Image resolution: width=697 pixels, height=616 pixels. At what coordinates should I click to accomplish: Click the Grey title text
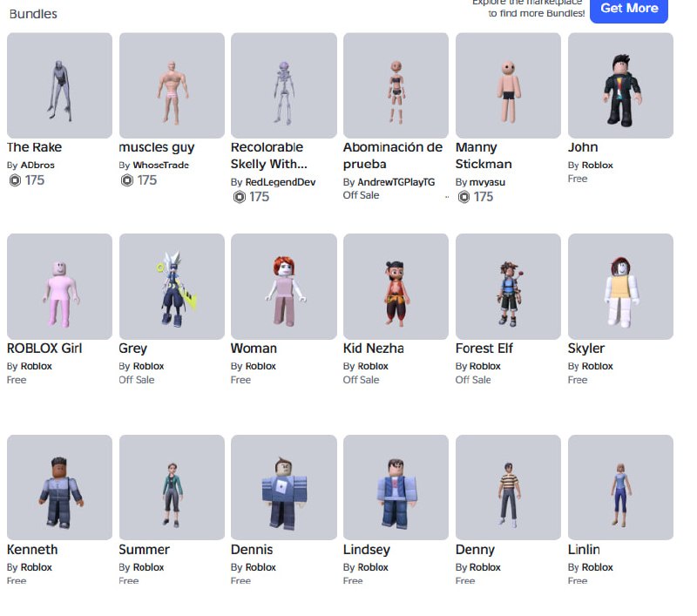[133, 349]
